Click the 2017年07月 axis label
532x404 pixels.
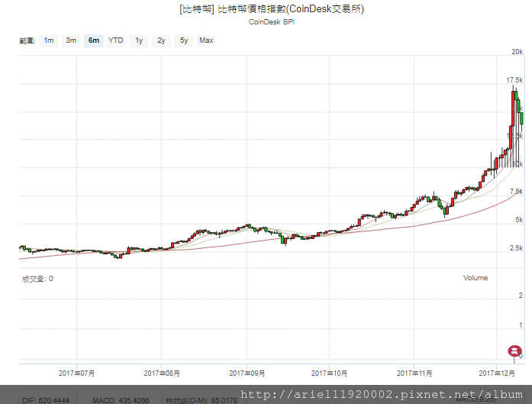click(76, 373)
